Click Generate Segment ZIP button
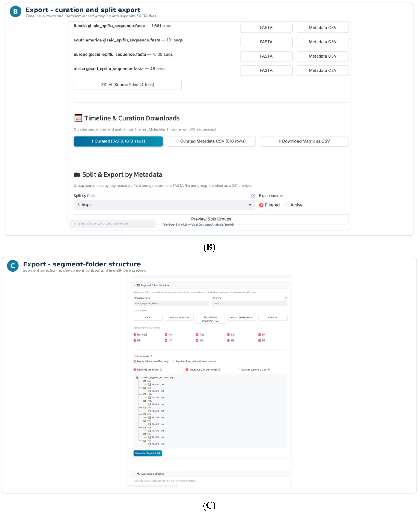The image size is (420, 514). (x=148, y=453)
